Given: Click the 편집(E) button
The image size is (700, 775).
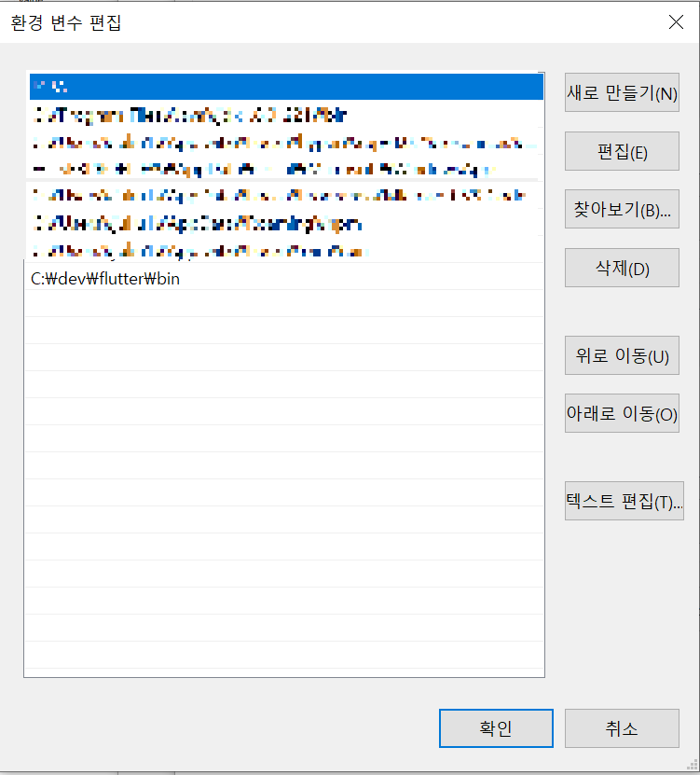Looking at the screenshot, I should [x=622, y=151].
